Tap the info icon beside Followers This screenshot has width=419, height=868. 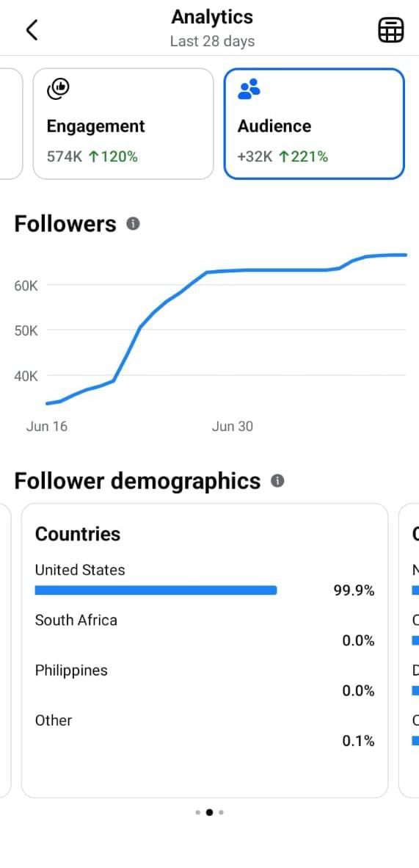coord(133,224)
